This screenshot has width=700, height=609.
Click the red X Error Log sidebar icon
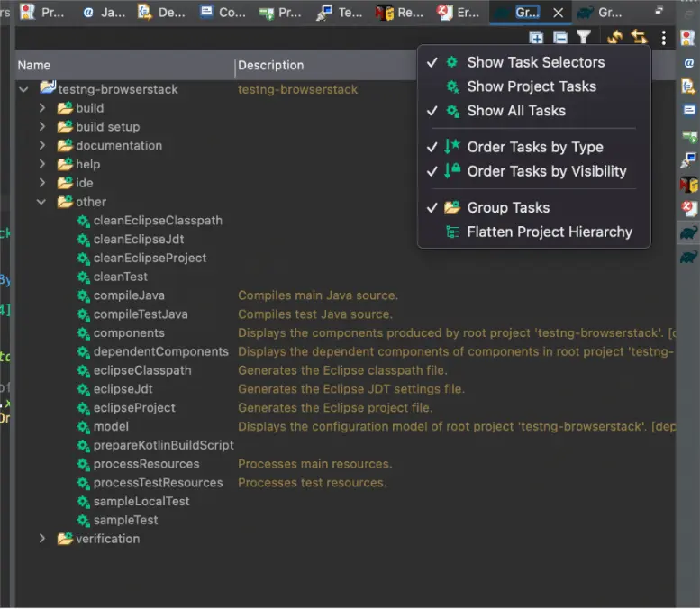pyautogui.click(x=689, y=208)
